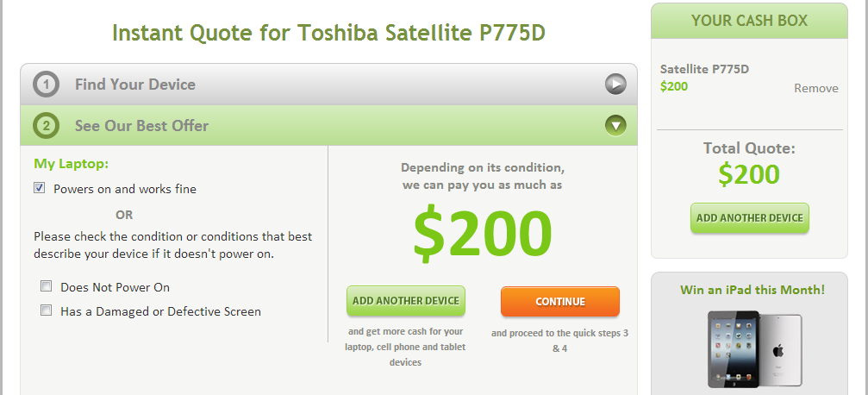Collapse See Our Best Offer down arrow
The height and width of the screenshot is (395, 868).
pyautogui.click(x=615, y=125)
